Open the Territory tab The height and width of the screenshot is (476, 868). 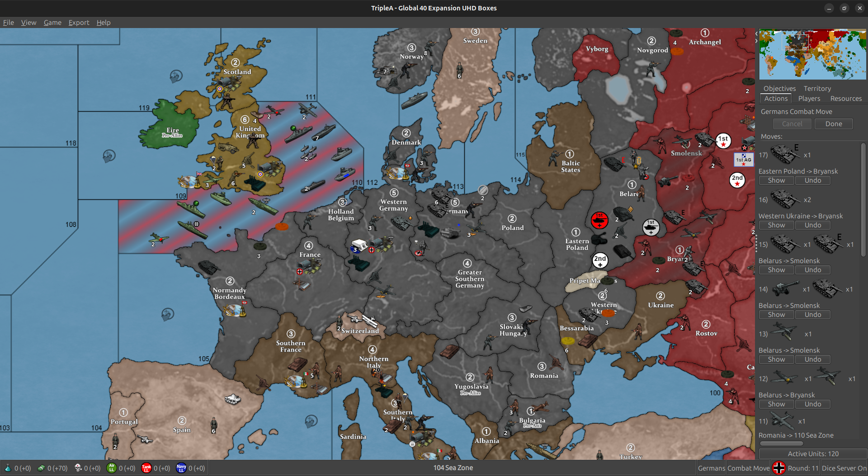click(x=817, y=88)
